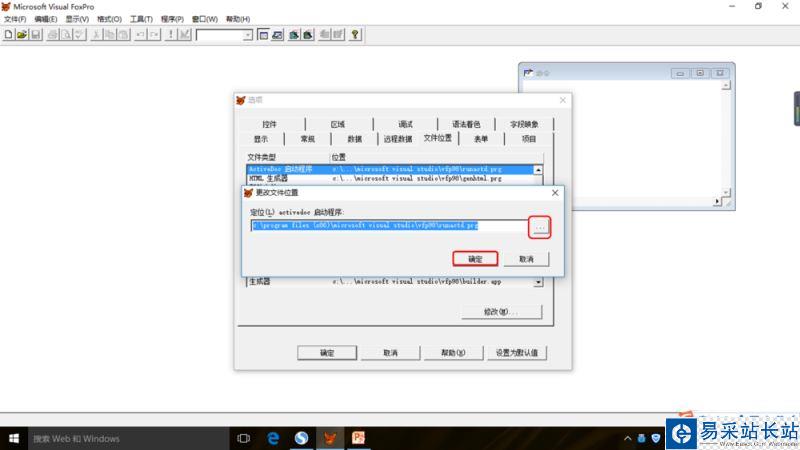Switch to the 表单 tab
This screenshot has height=450, width=800.
coord(481,139)
